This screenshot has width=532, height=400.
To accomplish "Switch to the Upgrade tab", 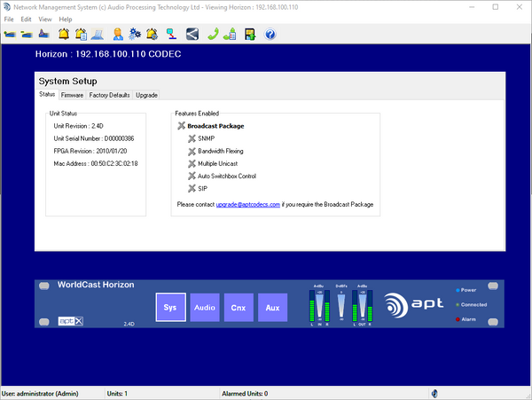I will pyautogui.click(x=146, y=95).
